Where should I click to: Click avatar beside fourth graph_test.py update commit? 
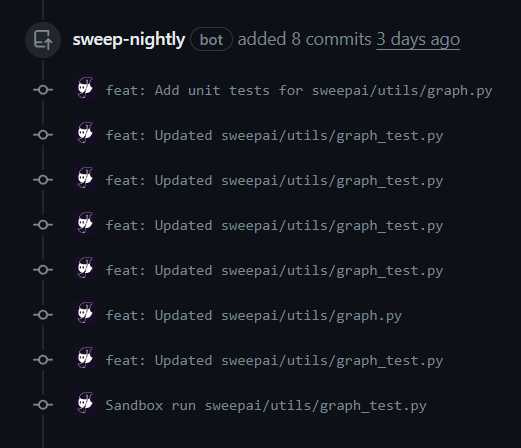[86, 268]
